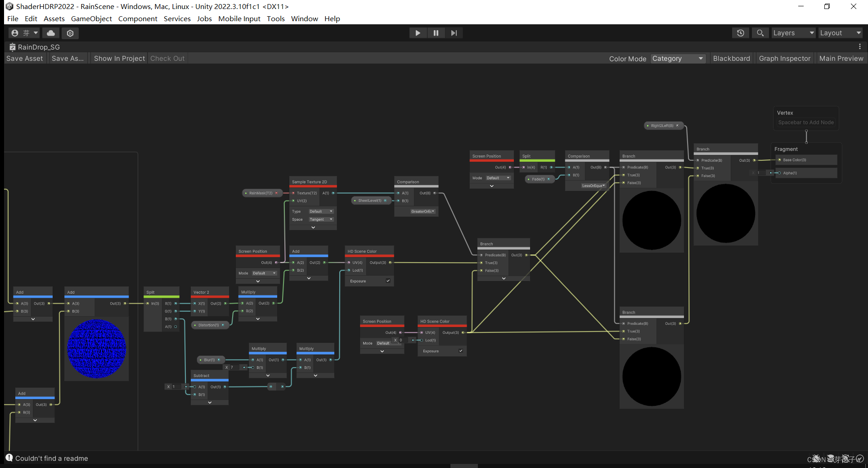Click Save As... button
The width and height of the screenshot is (868, 468).
(x=67, y=59)
